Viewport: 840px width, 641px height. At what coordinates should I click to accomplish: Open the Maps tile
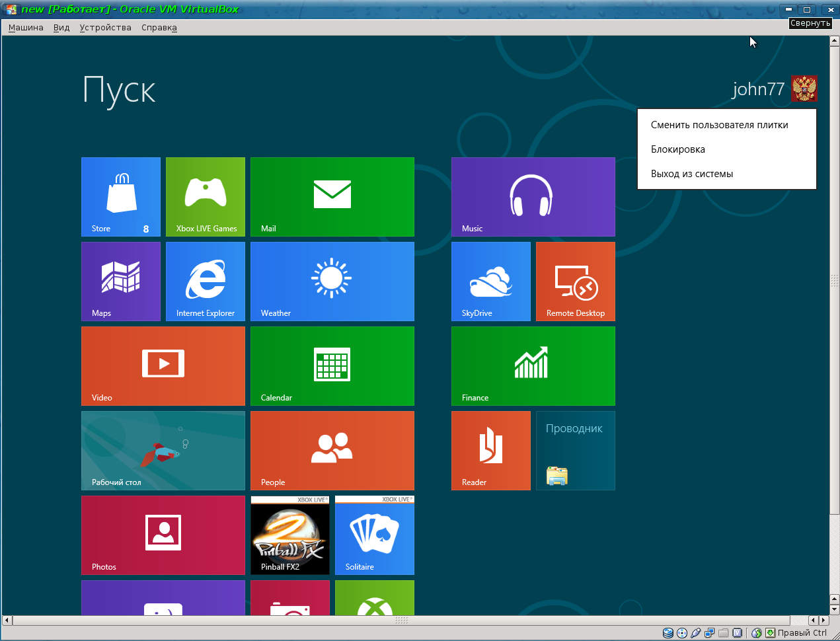[121, 282]
